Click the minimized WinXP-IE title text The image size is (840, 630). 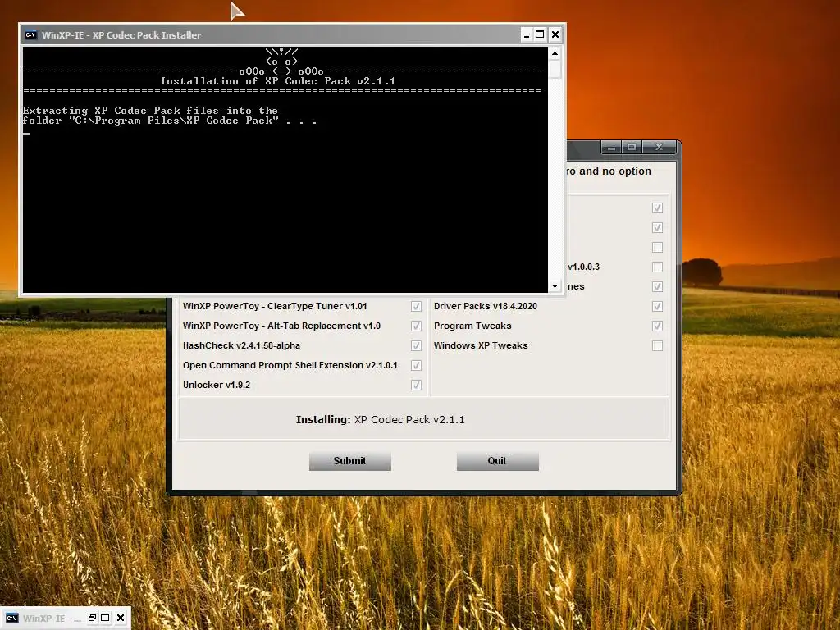pyautogui.click(x=52, y=619)
